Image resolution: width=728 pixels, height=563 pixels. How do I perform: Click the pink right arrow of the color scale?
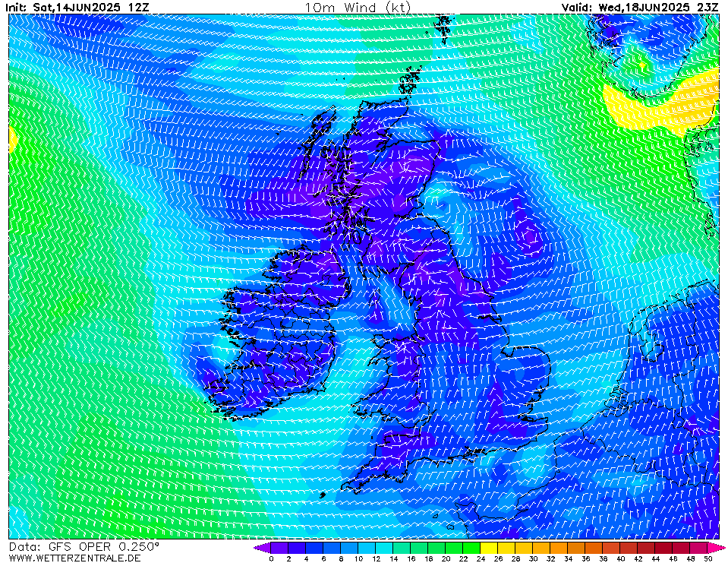pyautogui.click(x=716, y=548)
